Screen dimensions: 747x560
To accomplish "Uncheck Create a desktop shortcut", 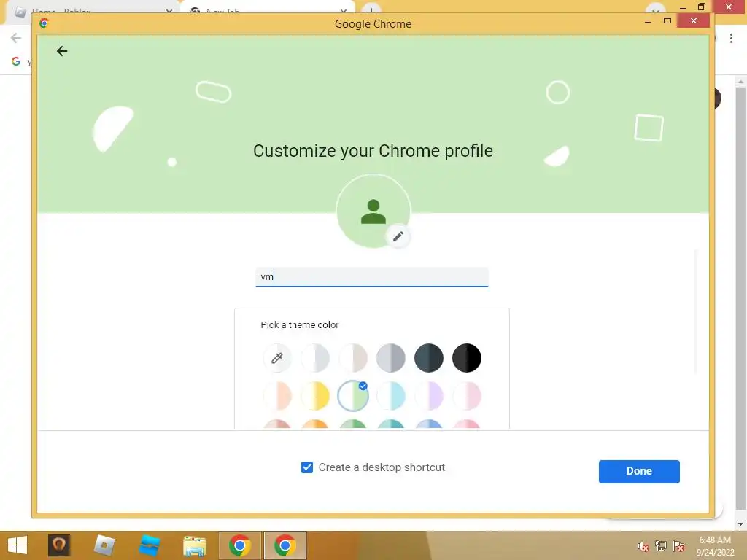I will click(x=307, y=467).
